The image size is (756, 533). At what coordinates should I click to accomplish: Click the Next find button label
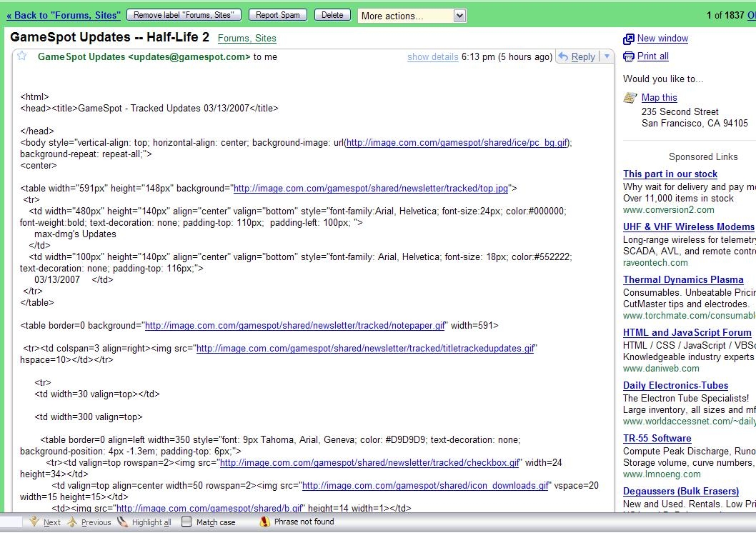pyautogui.click(x=52, y=522)
